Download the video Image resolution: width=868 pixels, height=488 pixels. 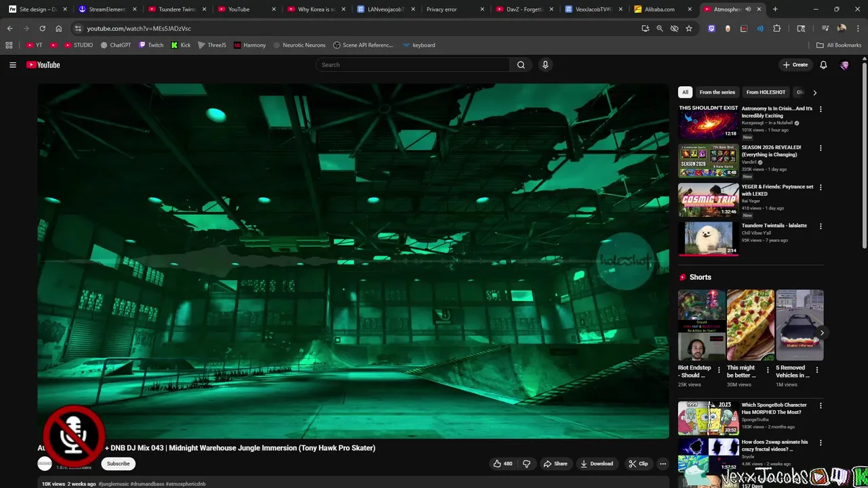point(597,464)
